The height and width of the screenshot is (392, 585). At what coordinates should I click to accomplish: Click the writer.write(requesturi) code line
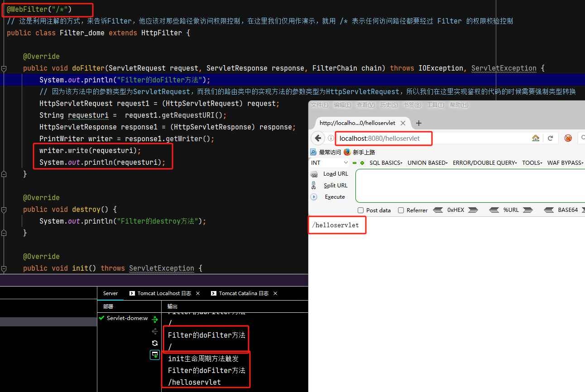(90, 150)
